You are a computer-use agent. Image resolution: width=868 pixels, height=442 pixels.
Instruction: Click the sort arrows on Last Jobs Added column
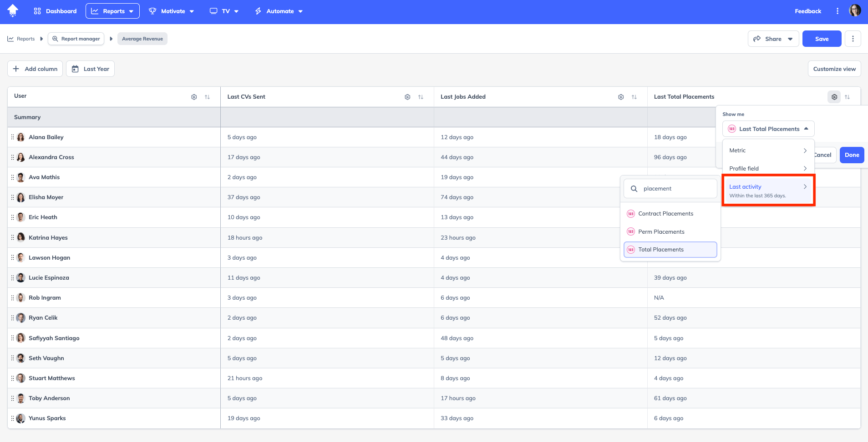[x=635, y=96]
